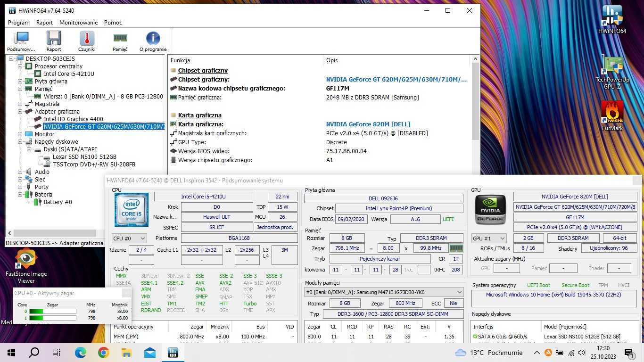Click the HWiNFO taskbar icon
Image resolution: width=644 pixels, height=362 pixels.
(x=173, y=353)
